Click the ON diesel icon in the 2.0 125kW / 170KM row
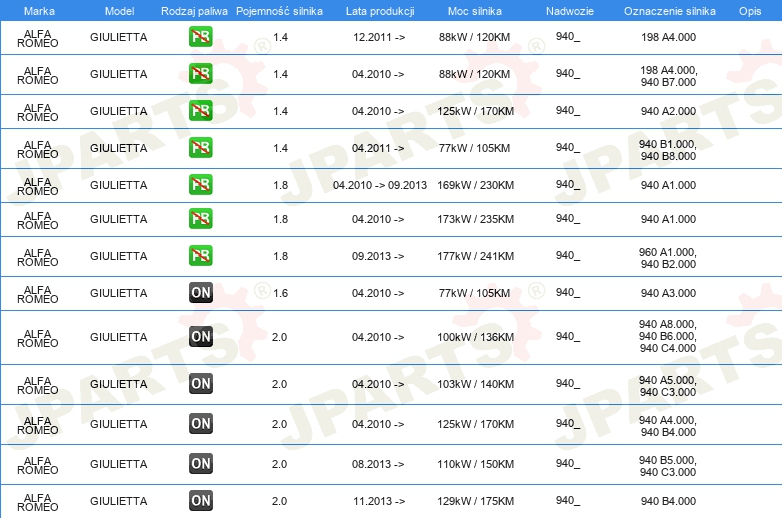Viewport: 782px width, 518px height. click(x=200, y=424)
